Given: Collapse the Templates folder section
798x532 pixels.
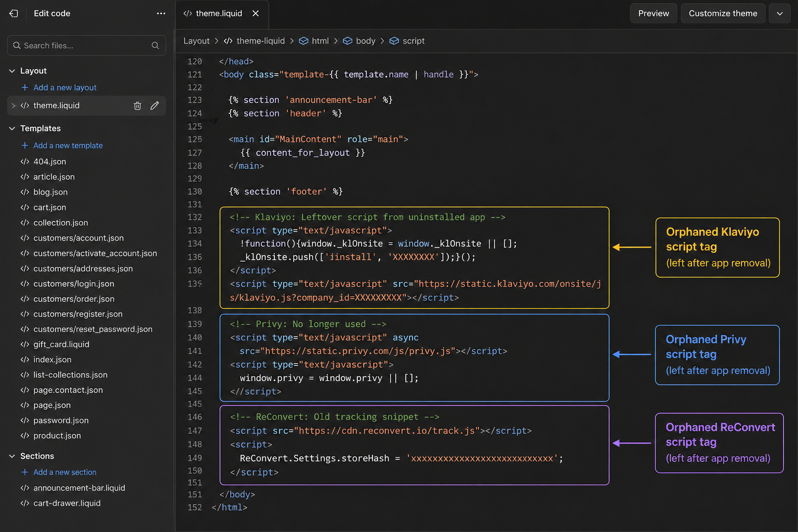Looking at the screenshot, I should [x=12, y=128].
